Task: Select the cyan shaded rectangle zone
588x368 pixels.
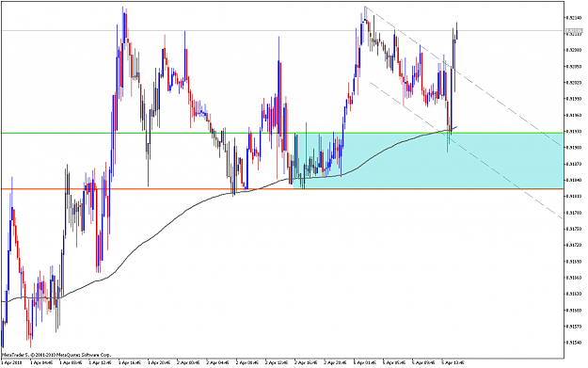Action: click(x=429, y=161)
